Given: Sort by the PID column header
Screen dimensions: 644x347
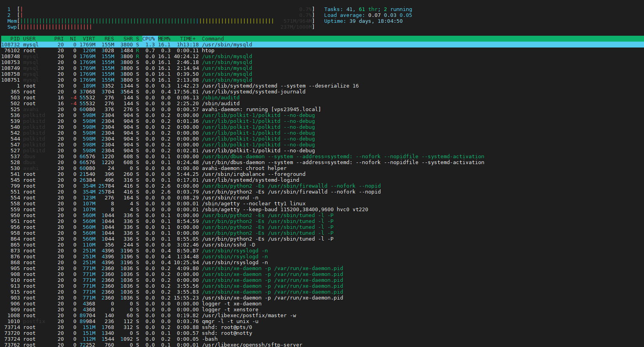Looking at the screenshot, I should [x=15, y=39].
